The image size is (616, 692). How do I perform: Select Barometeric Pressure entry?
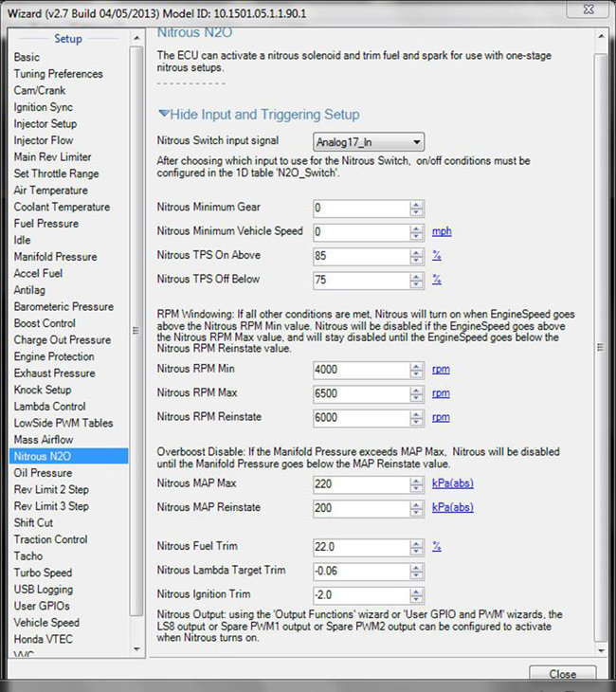[63, 307]
